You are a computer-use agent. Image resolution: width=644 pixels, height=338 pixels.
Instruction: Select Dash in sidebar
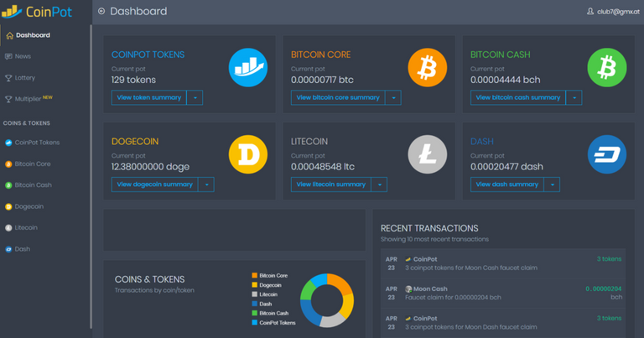click(23, 249)
